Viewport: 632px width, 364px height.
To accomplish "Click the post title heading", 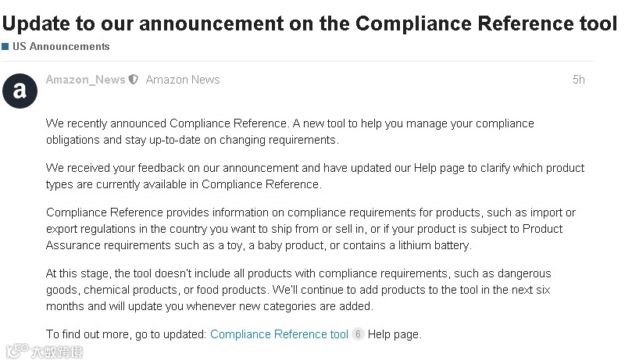I will coord(309,23).
